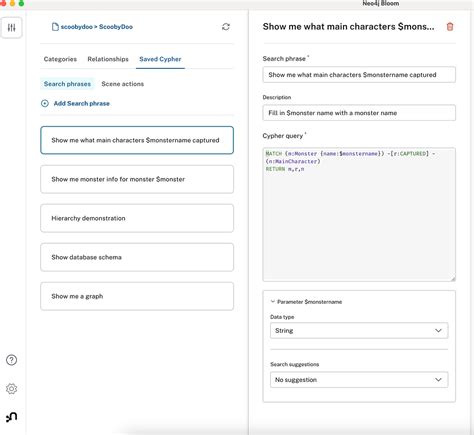474x435 pixels.
Task: Switch to the Categories tab
Action: coord(60,59)
